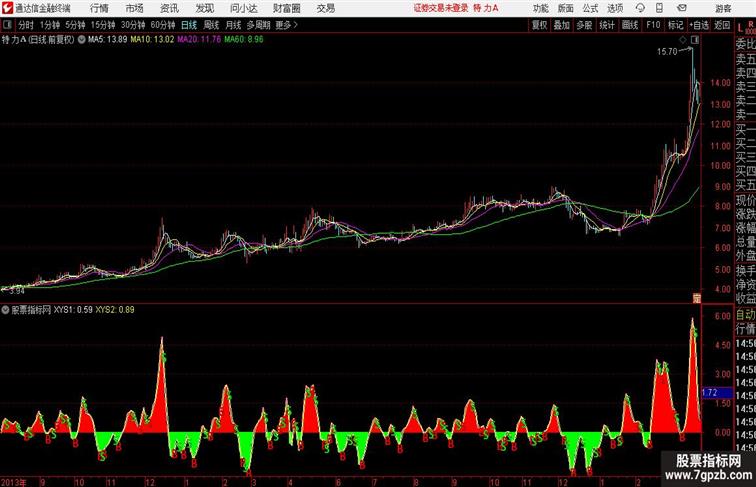
Task: Open the 市场 menu
Action: (135, 8)
